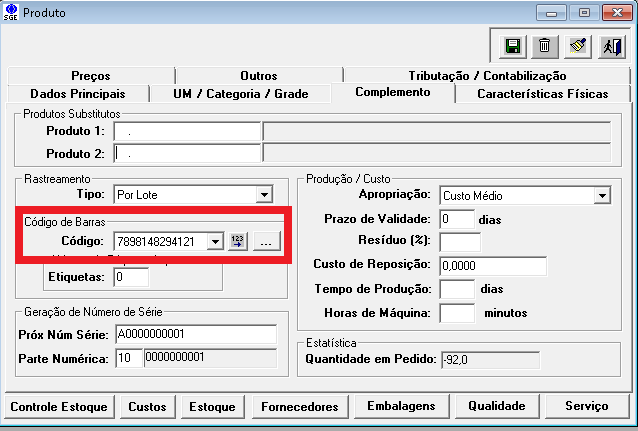Click the paintbrush clear form icon
The width and height of the screenshot is (638, 431).
pos(577,46)
